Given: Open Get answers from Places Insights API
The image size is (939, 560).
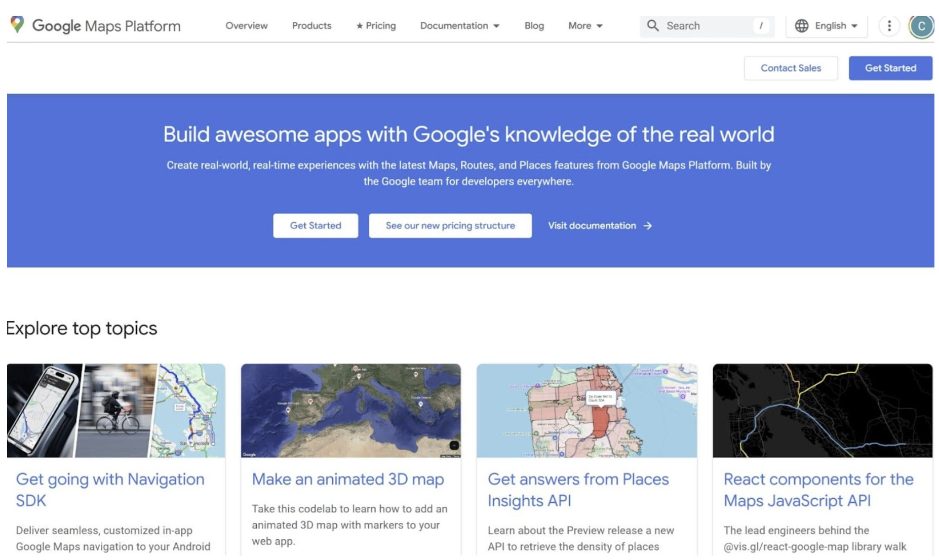Looking at the screenshot, I should point(578,490).
